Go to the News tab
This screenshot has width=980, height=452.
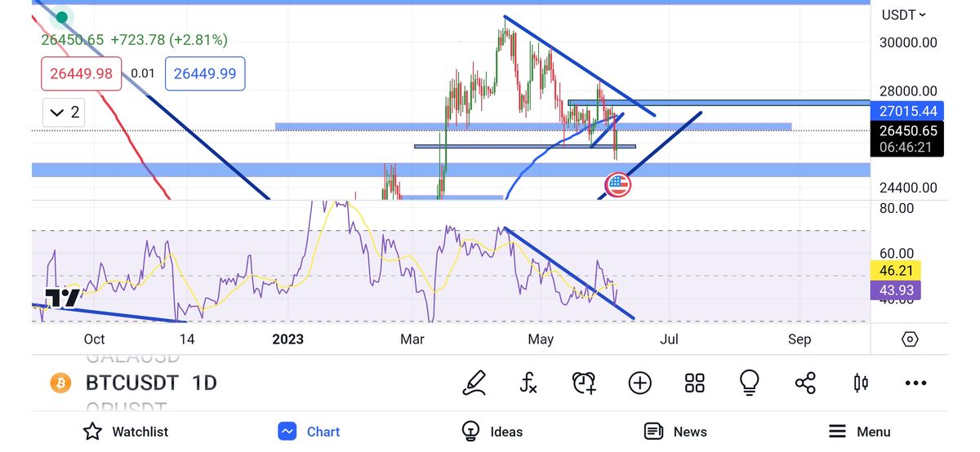point(675,432)
